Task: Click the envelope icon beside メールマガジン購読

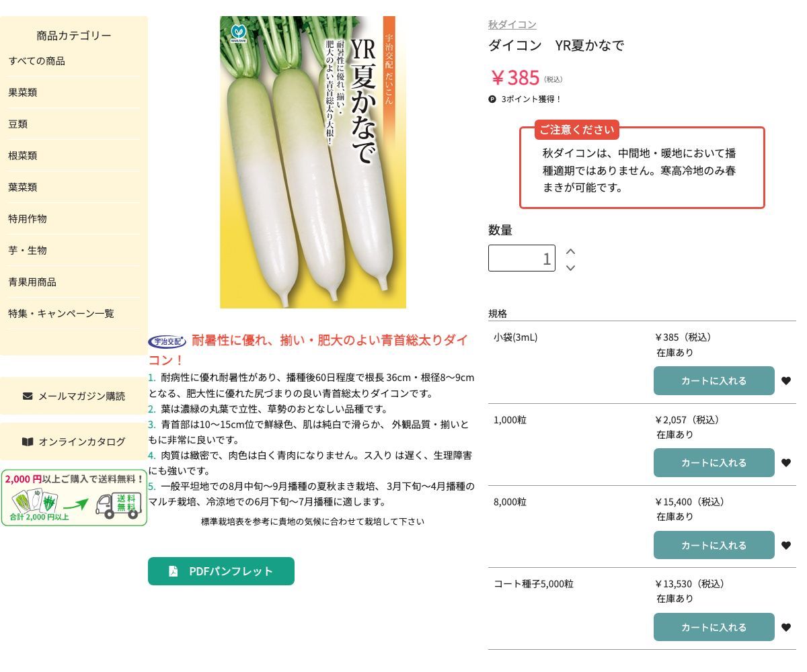Action: pos(27,396)
